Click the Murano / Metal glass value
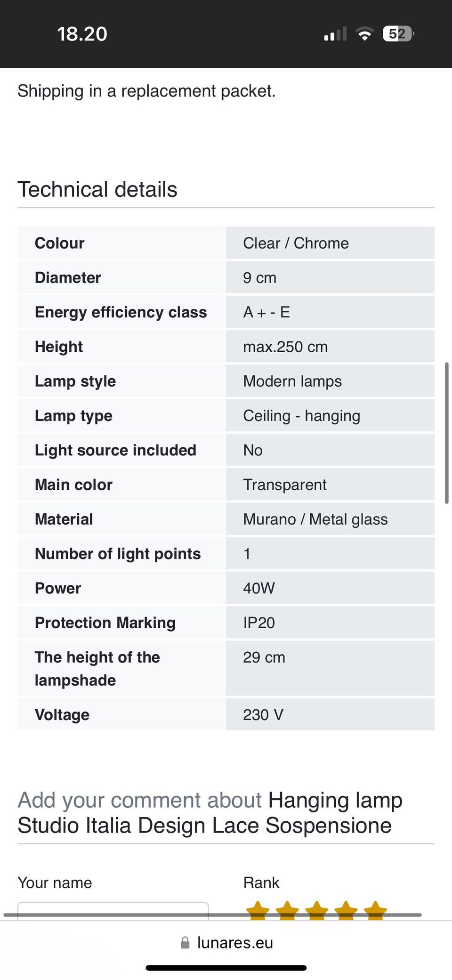452x980 pixels. (315, 519)
